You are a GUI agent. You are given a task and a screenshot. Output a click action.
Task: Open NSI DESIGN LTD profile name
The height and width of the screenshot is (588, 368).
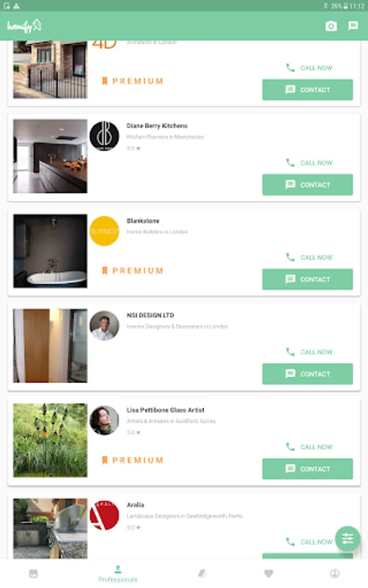coord(150,316)
